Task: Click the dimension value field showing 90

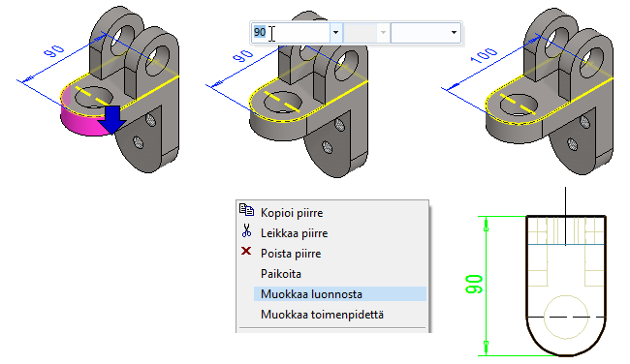Action: [291, 33]
